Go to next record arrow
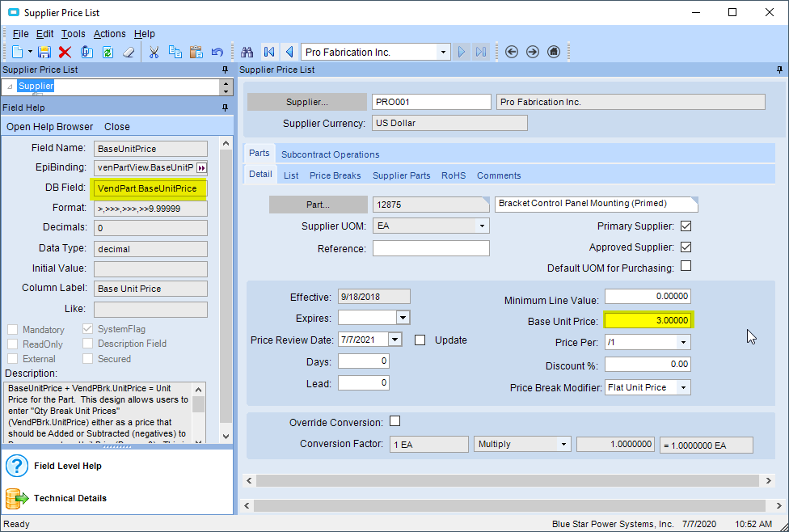This screenshot has width=789, height=532. [461, 52]
